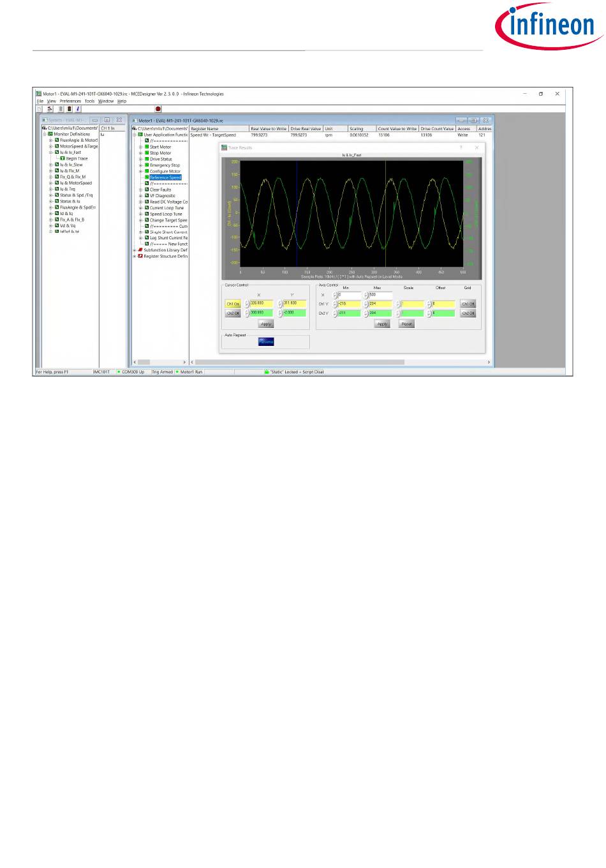The width and height of the screenshot is (606, 868).
Task: Expand the Configure Motor node
Action: [x=141, y=171]
